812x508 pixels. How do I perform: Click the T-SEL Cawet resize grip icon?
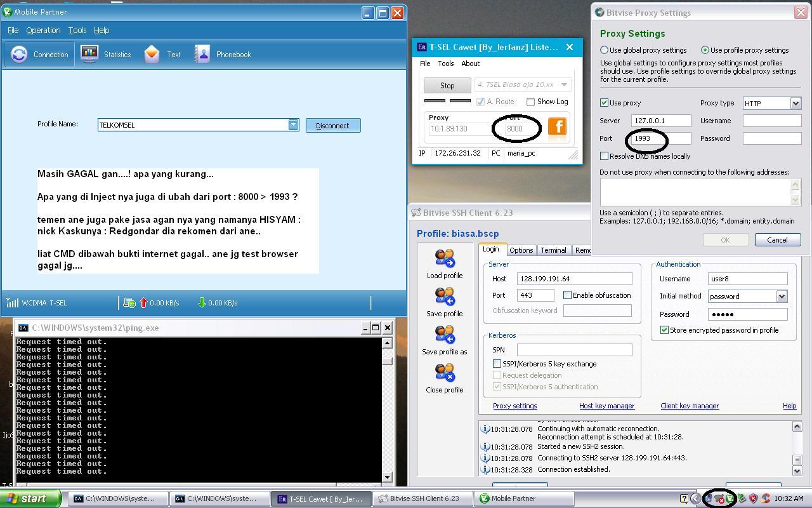coord(573,154)
